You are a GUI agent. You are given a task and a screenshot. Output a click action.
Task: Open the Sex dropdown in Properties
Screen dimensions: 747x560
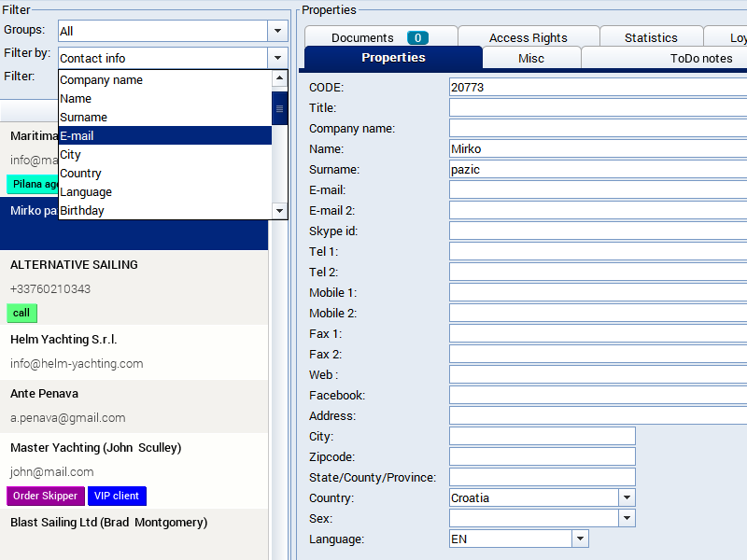627,518
